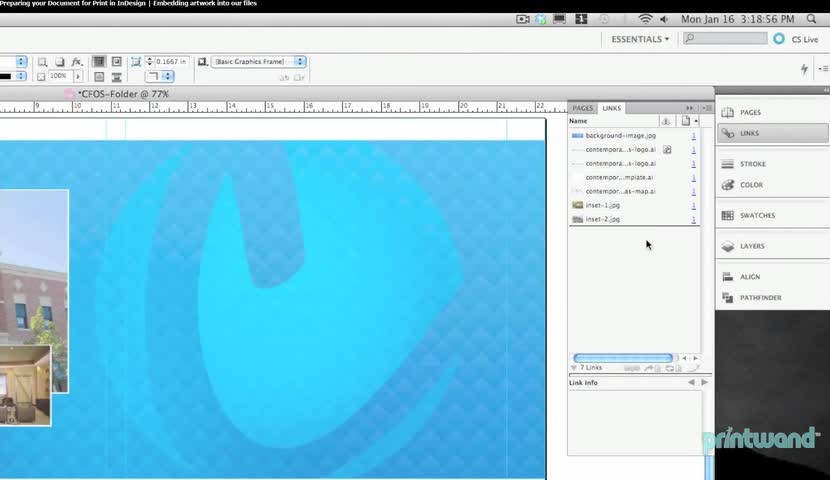Screen dimensions: 830x480
Task: Click the date and time in menu bar
Action: [737, 19]
